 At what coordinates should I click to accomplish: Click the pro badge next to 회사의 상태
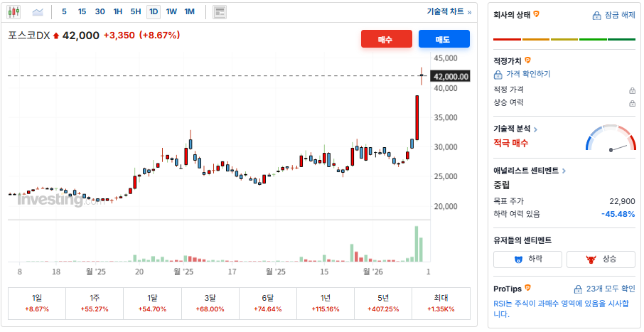(537, 14)
